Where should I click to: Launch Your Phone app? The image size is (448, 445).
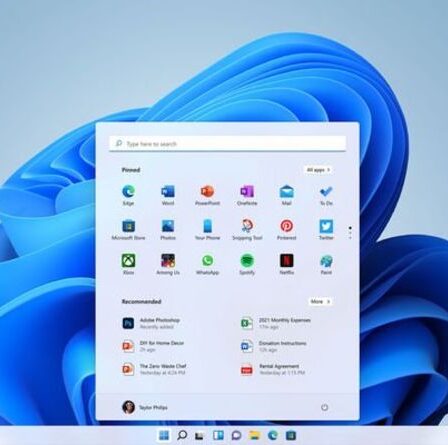pos(207,230)
